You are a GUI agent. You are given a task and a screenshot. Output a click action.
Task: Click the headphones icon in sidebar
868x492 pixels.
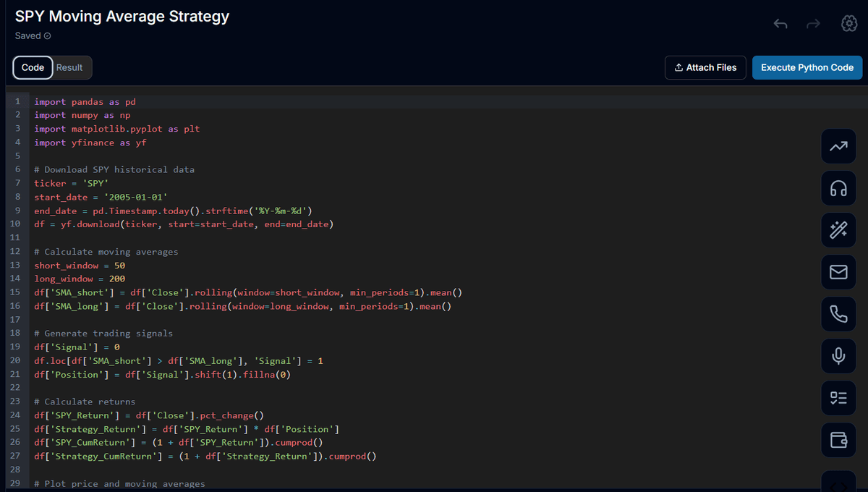(x=838, y=189)
